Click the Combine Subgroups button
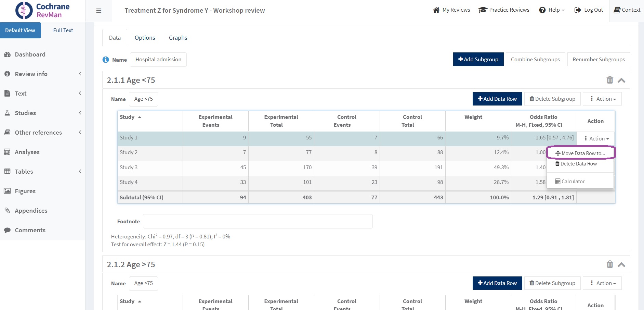The height and width of the screenshot is (310, 644). pyautogui.click(x=535, y=59)
